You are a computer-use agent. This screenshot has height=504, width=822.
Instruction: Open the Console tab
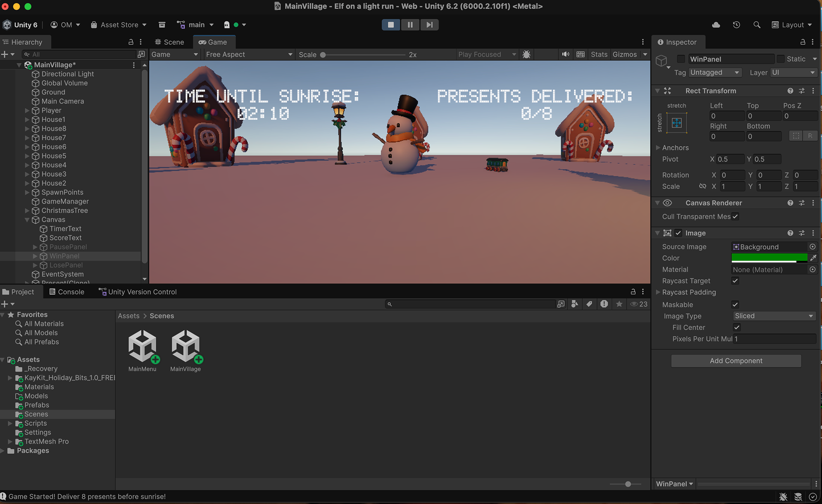(x=67, y=292)
